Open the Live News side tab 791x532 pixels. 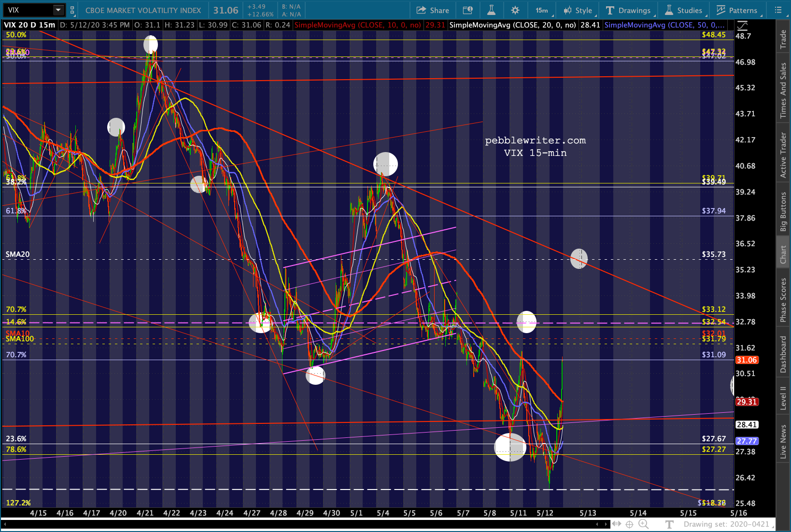783,441
